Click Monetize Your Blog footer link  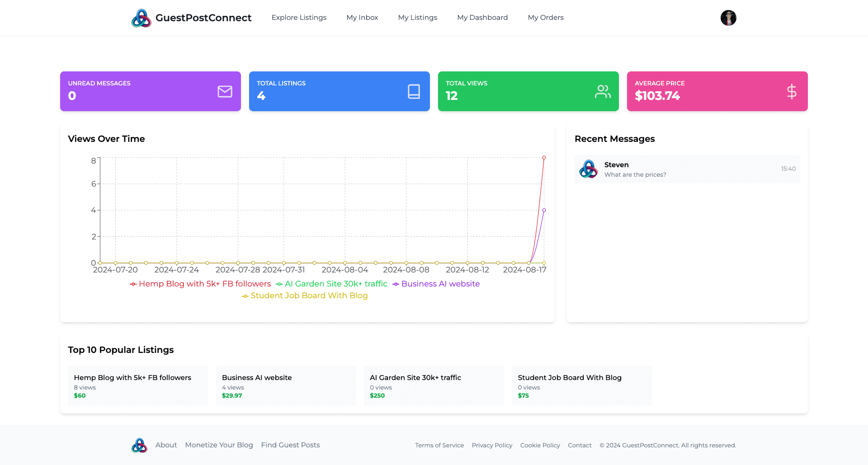click(x=219, y=445)
